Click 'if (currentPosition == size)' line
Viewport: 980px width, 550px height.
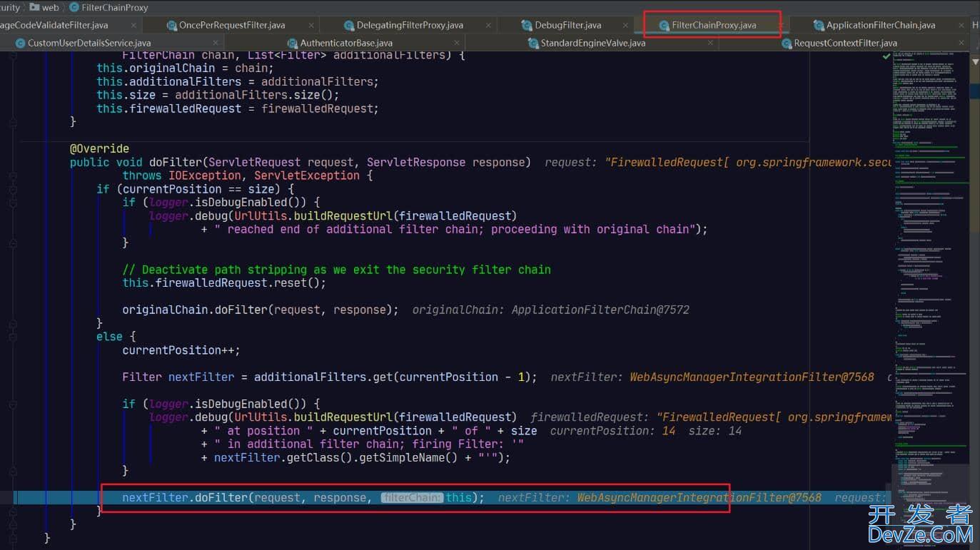pyautogui.click(x=195, y=189)
